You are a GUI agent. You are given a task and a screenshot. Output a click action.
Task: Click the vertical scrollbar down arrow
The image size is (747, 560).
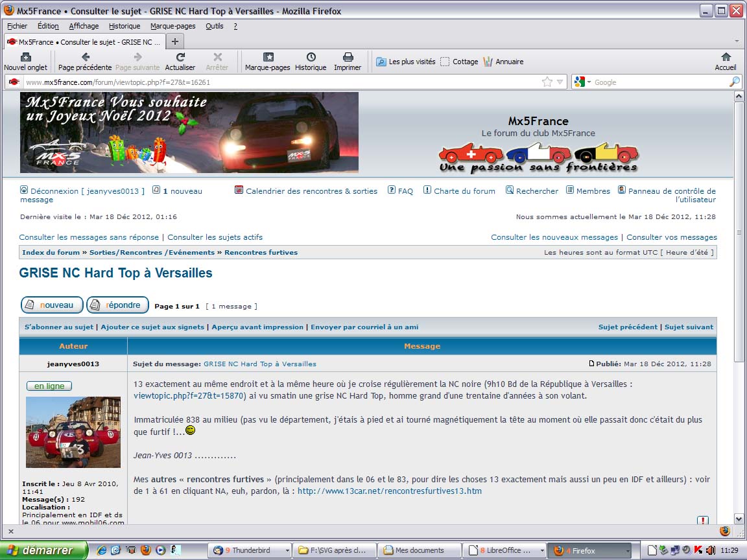(x=739, y=519)
